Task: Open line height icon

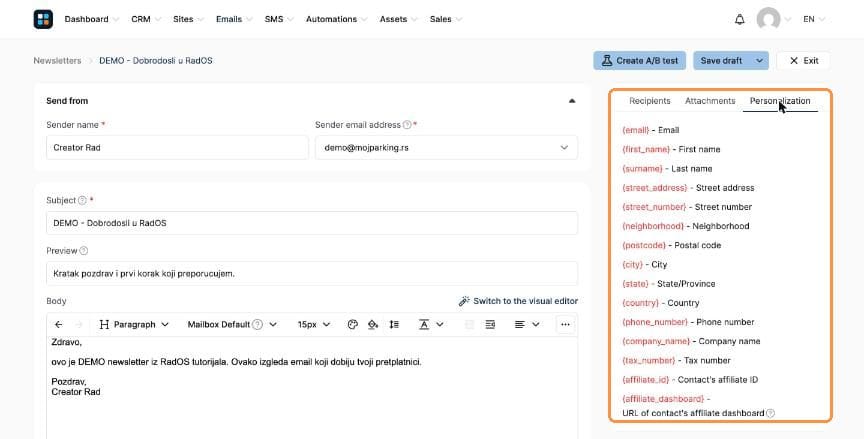Action: [393, 324]
